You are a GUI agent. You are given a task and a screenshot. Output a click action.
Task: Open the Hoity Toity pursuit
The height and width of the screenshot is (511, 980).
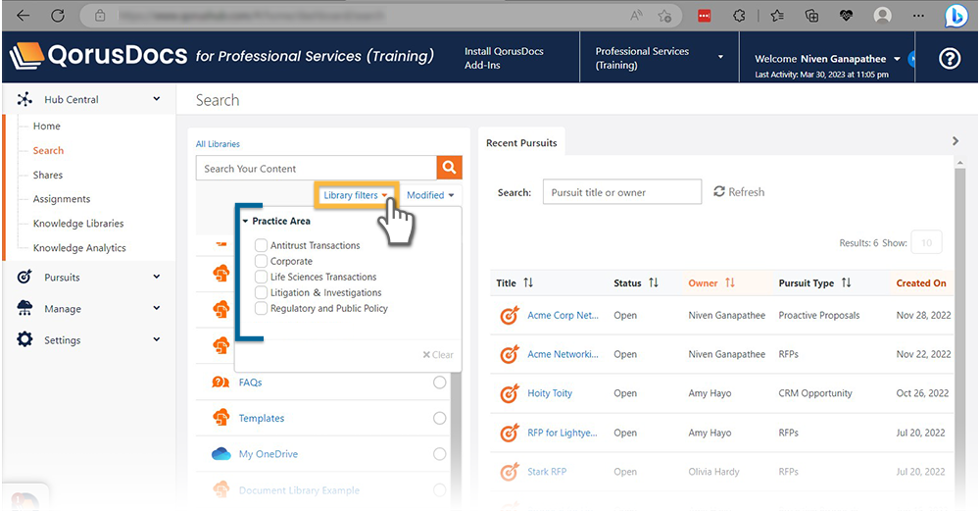[550, 393]
